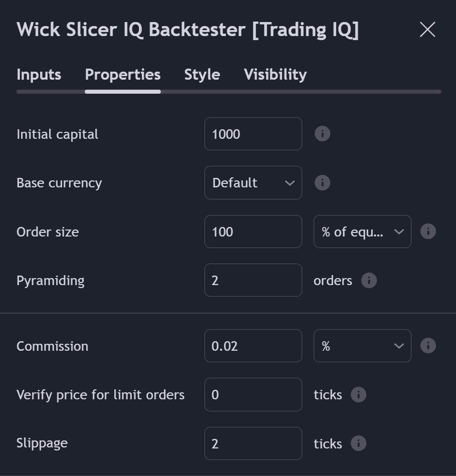Click the Initial capital info icon
This screenshot has height=476, width=456.
point(322,134)
